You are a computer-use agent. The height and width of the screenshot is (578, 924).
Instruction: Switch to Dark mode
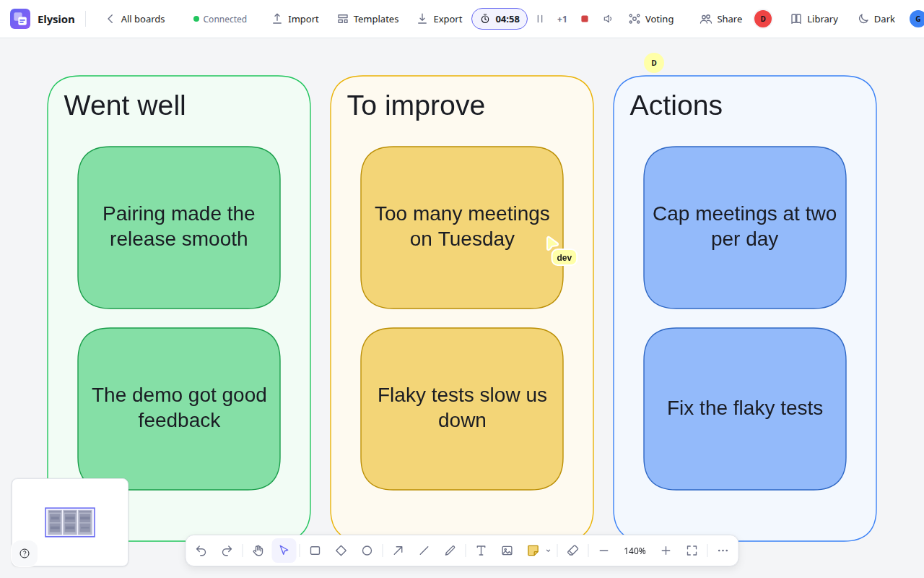[x=876, y=19]
